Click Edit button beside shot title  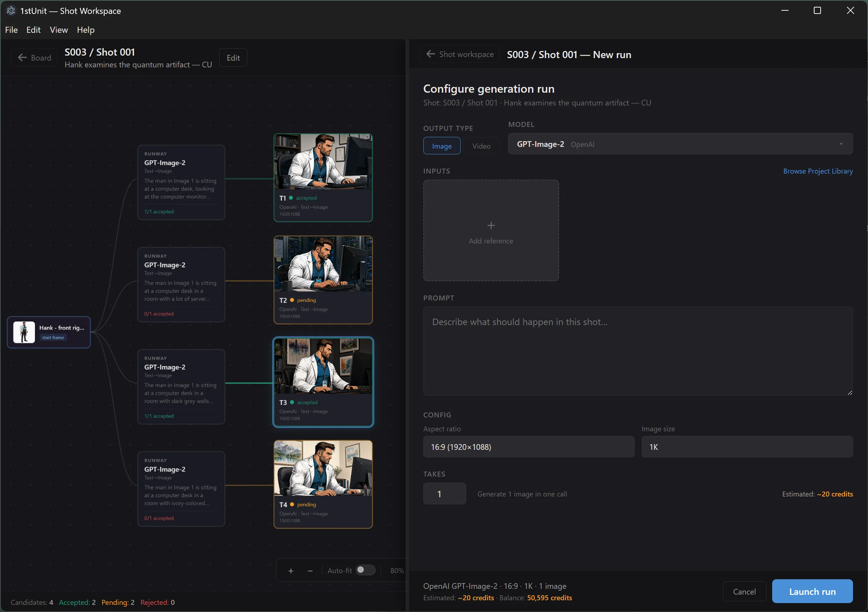(233, 58)
